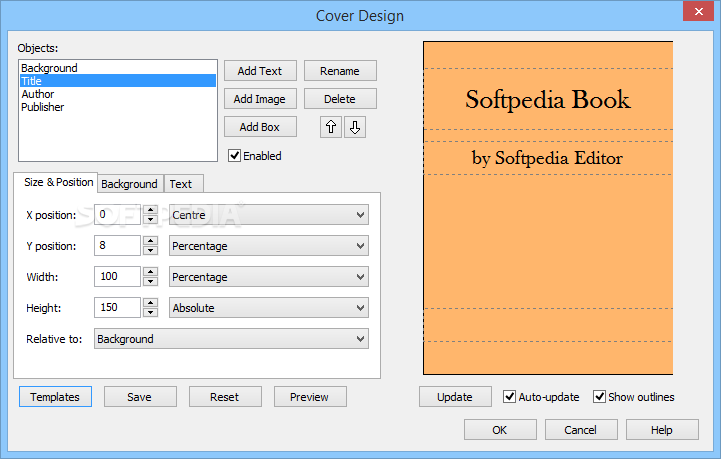
Task: Click the Add Text button
Action: click(x=260, y=71)
